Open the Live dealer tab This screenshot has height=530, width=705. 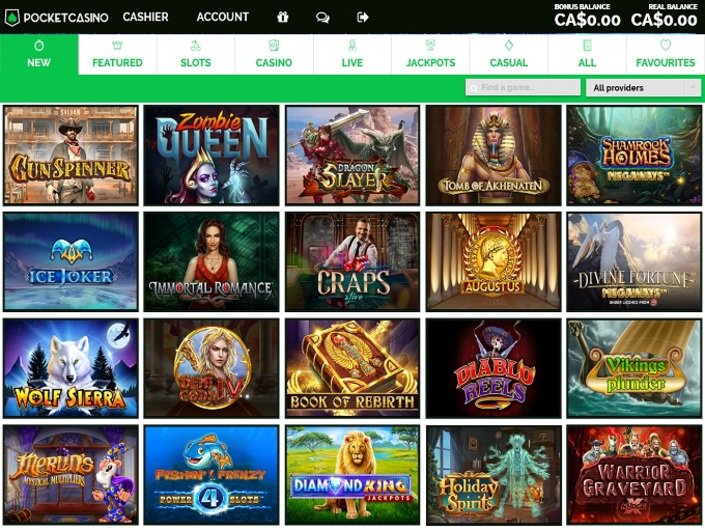(352, 54)
